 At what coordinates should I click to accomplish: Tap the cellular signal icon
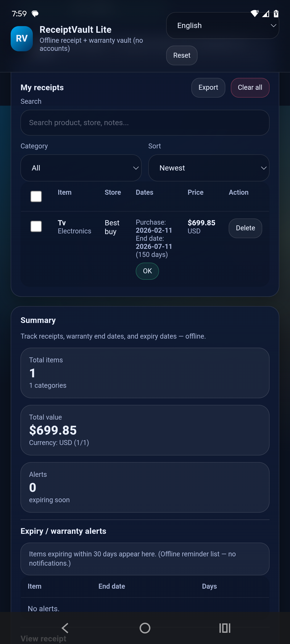click(266, 14)
